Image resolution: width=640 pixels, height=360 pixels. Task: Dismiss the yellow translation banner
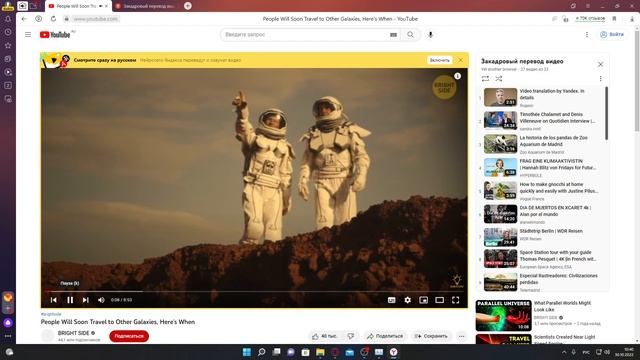coord(461,60)
